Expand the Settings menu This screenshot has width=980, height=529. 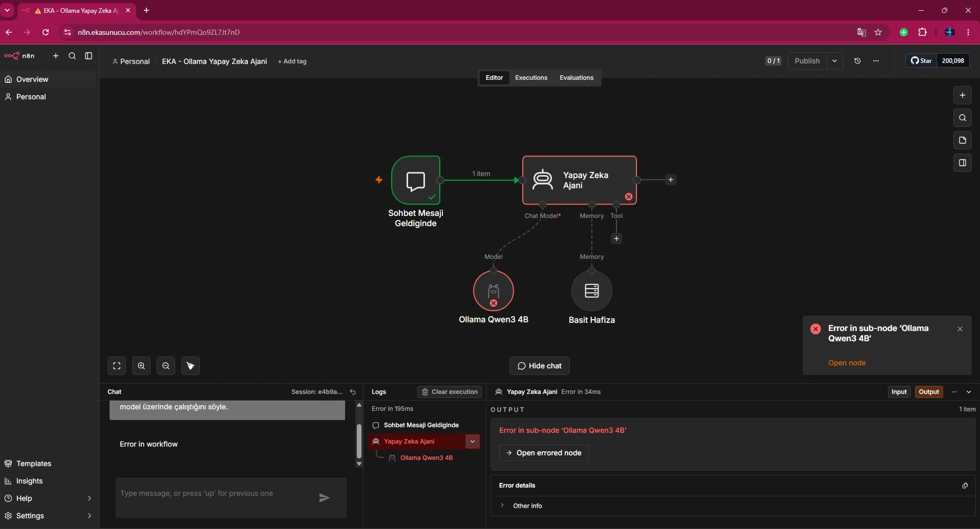tap(48, 516)
